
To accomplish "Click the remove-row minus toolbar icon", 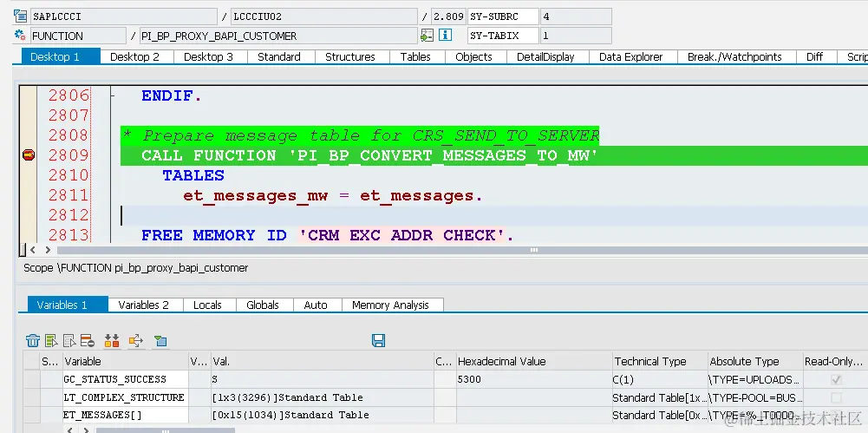I will (87, 340).
